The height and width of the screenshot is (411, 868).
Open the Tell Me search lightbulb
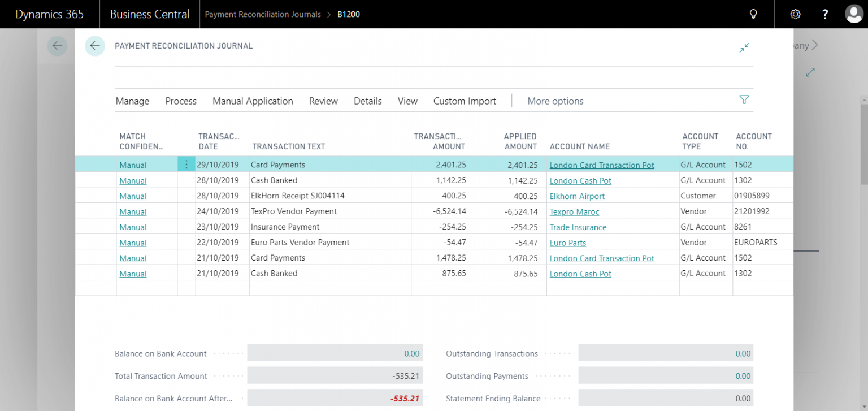753,14
